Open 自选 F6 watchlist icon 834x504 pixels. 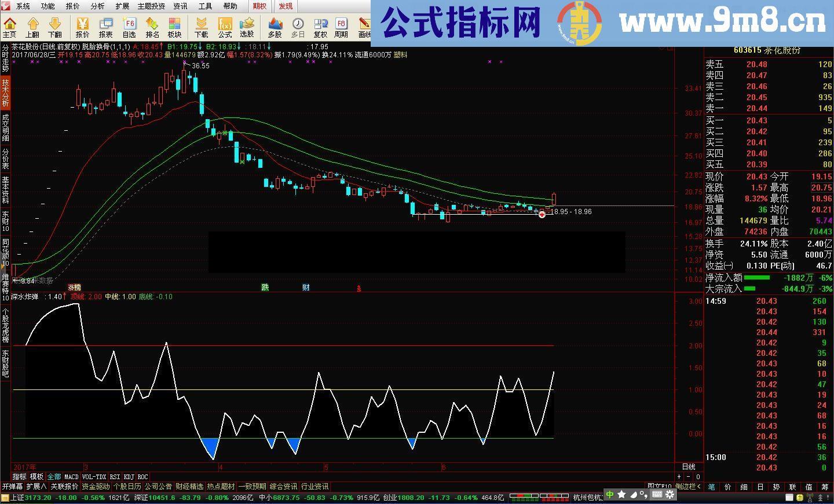point(129,27)
